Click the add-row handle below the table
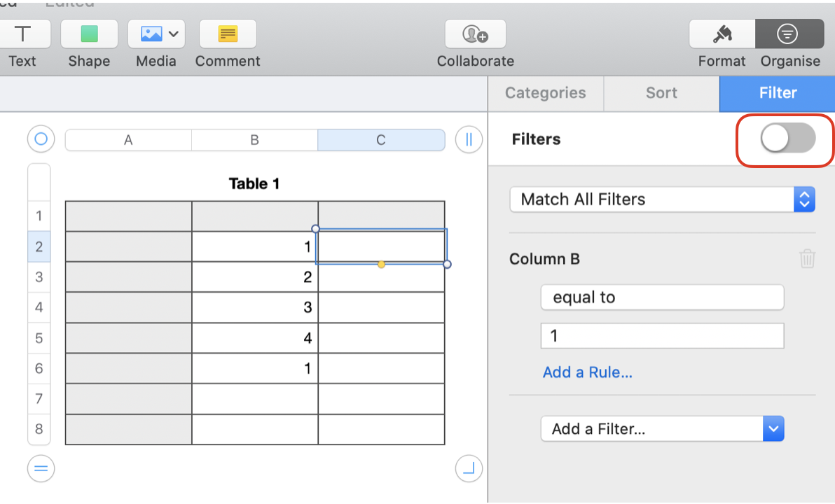Viewport: 835px width, 504px height. pos(41,468)
